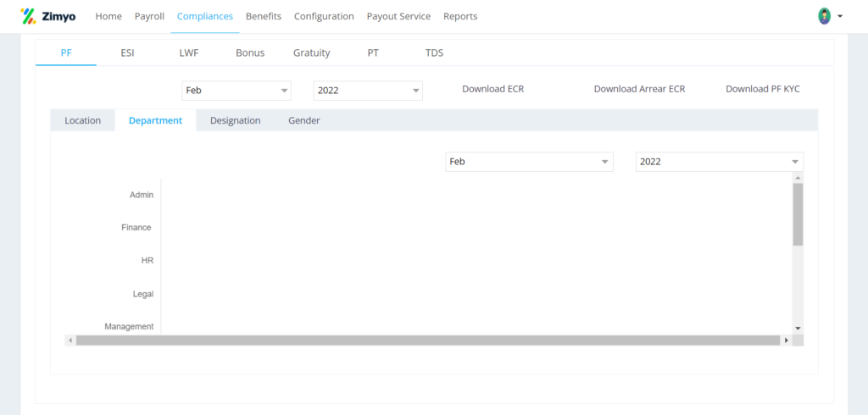The width and height of the screenshot is (868, 415).
Task: Switch to the Gratuity tab
Action: tap(312, 53)
